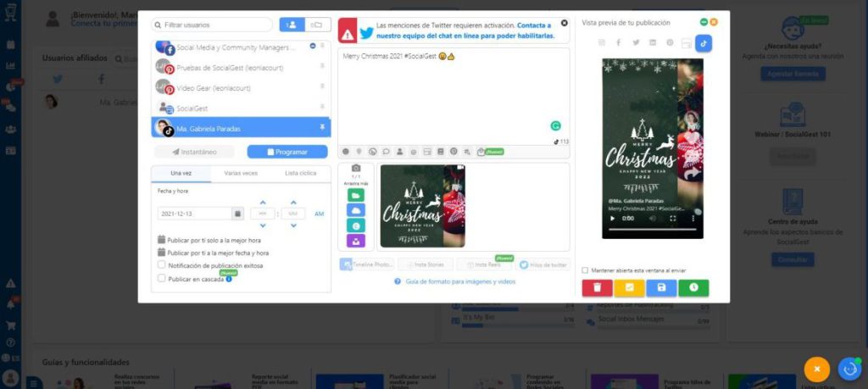Schedule post with green clock button
868x389 pixels.
693,288
